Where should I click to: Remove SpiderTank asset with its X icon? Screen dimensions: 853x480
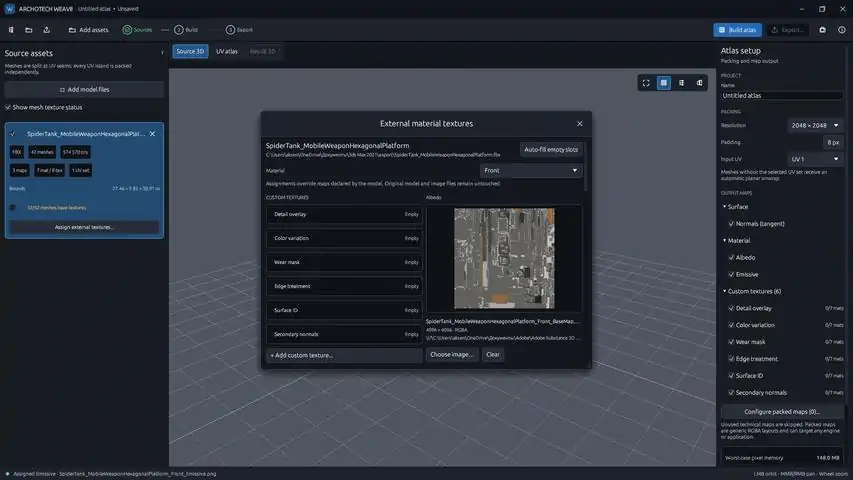click(152, 134)
